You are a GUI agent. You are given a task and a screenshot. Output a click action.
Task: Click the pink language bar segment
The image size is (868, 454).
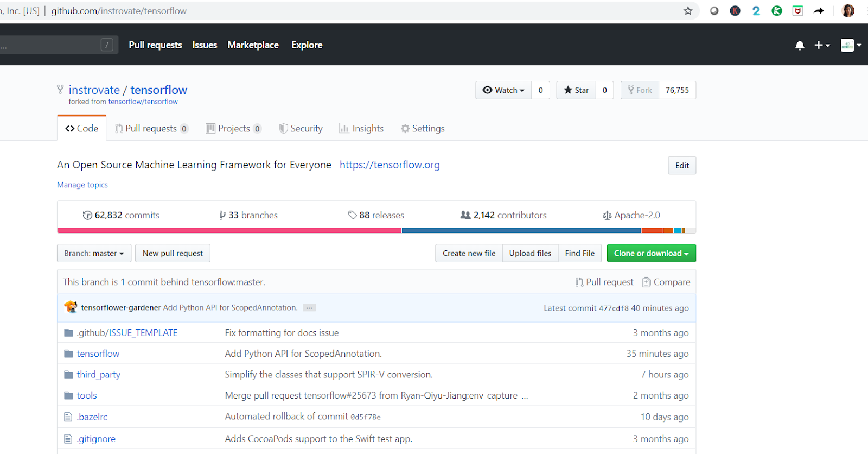229,231
